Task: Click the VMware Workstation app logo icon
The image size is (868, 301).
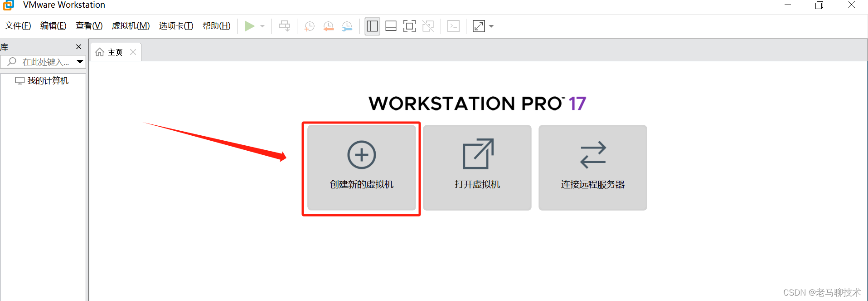Action: point(9,5)
